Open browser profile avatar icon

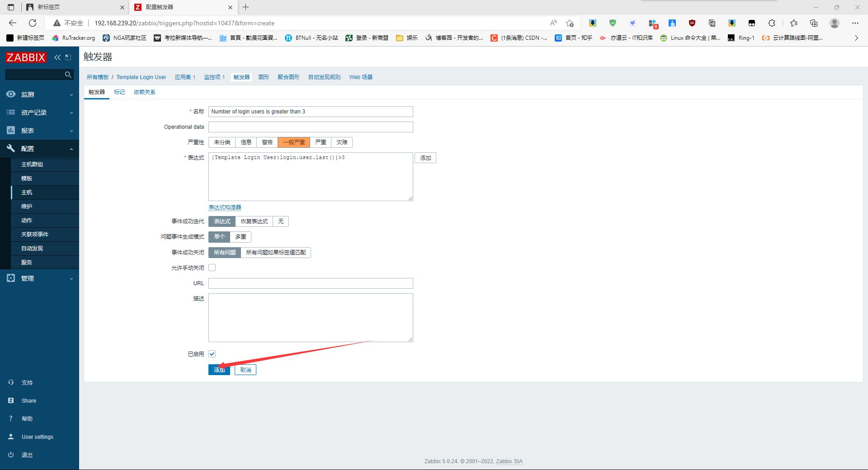835,23
